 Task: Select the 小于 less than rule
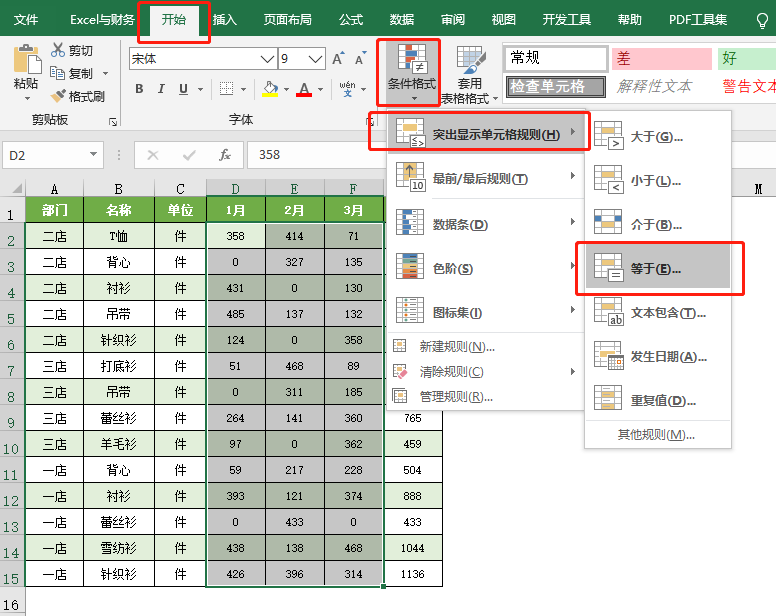[x=658, y=180]
